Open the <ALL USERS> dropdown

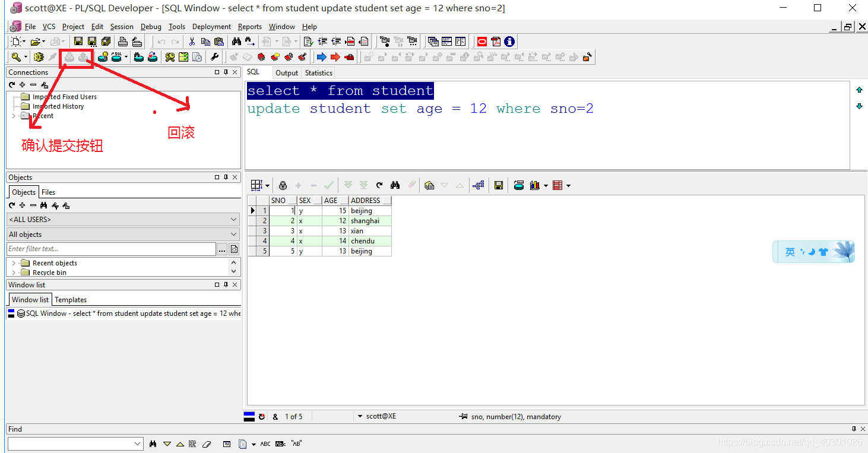pyautogui.click(x=233, y=219)
